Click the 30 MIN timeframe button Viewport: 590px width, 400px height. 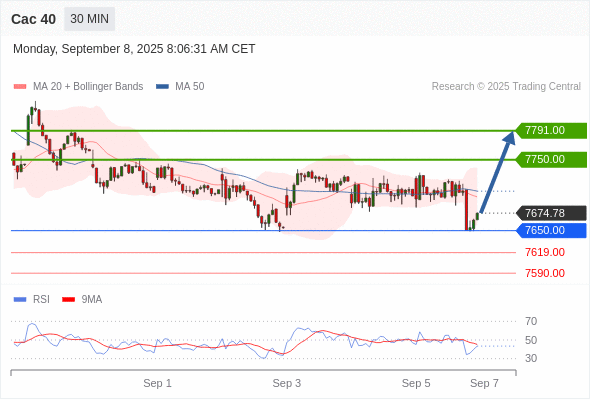(90, 19)
